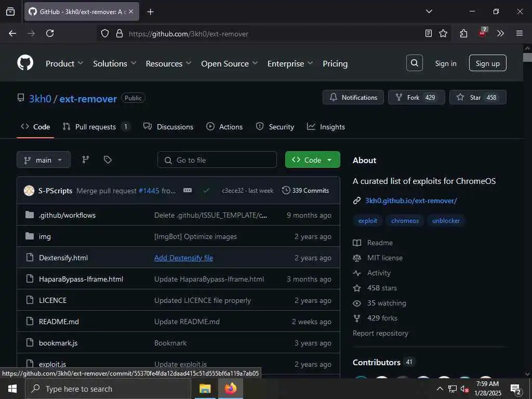This screenshot has height=399, width=532.
Task: Click the commit status checkmark icon
Action: pos(206,191)
